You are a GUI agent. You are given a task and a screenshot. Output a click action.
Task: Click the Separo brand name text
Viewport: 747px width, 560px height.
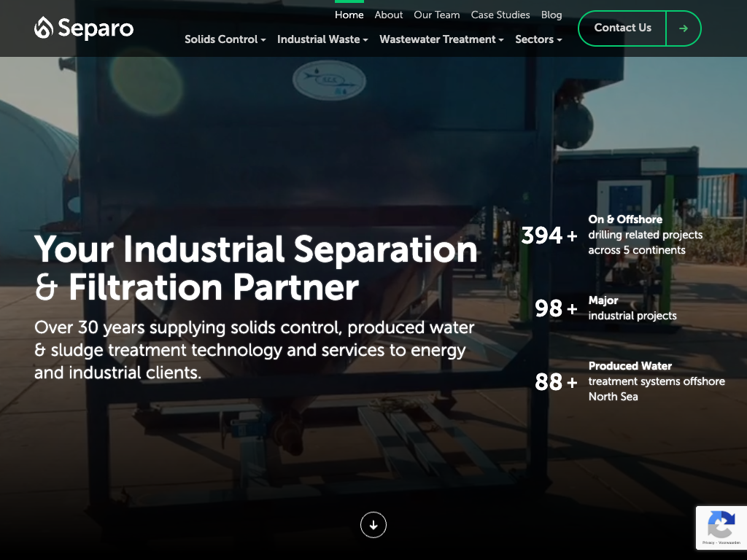pos(96,28)
